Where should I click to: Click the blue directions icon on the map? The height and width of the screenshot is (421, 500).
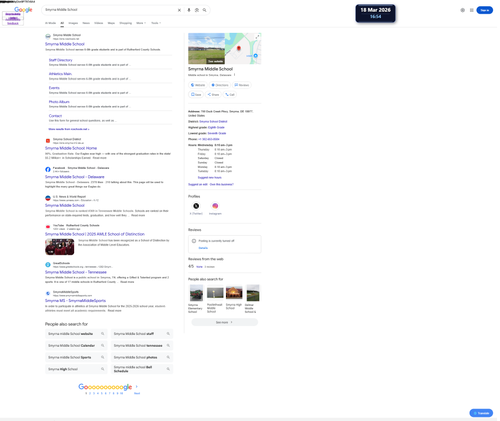(x=256, y=56)
